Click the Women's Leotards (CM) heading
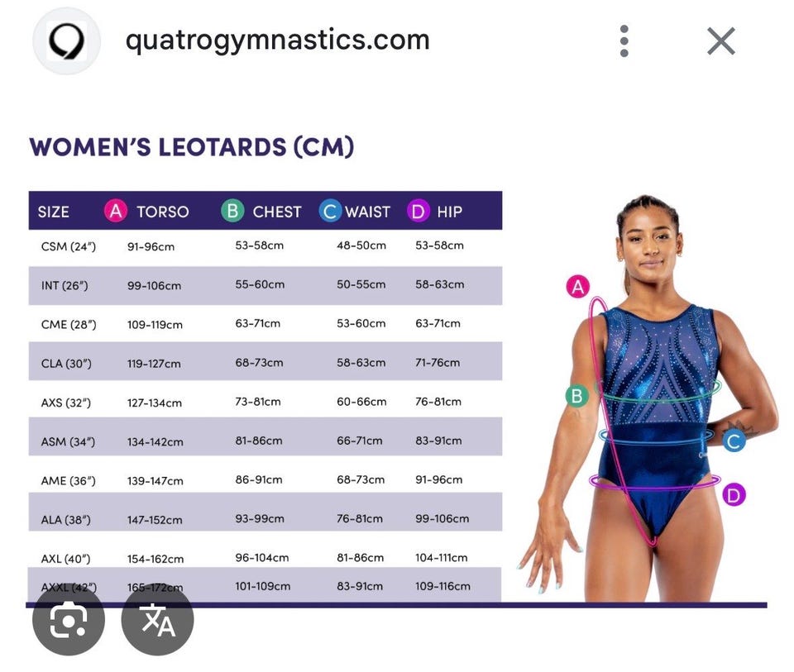Viewport: 794px width, 672px height. click(x=192, y=148)
